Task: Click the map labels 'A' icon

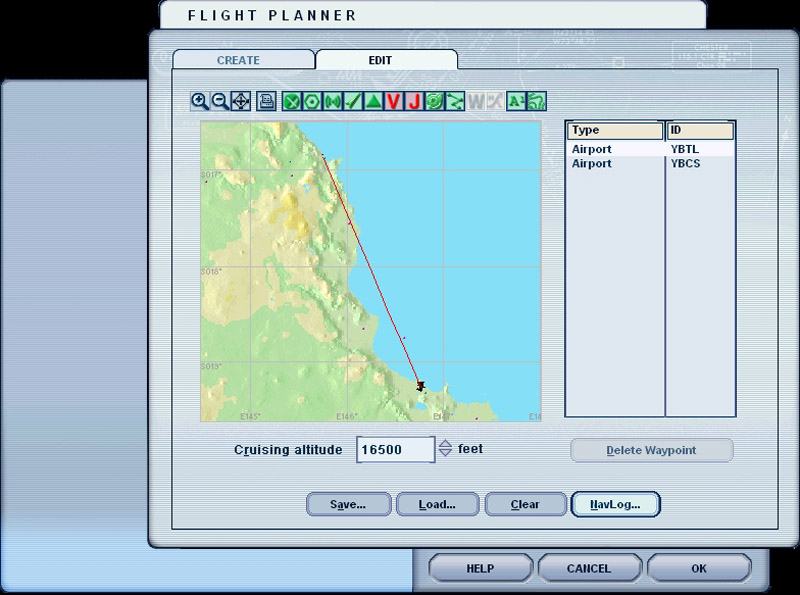Action: [x=516, y=100]
